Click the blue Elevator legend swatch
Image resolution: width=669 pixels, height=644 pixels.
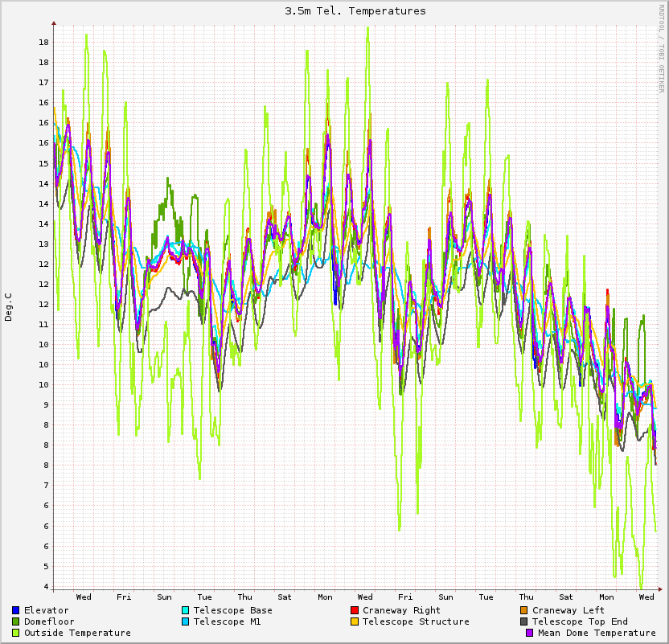pos(16,610)
